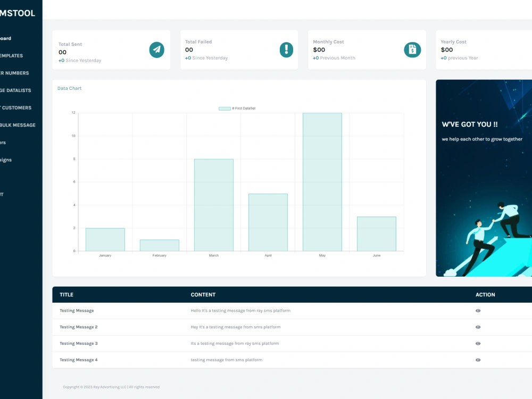Screen dimensions: 532x399
Task: Click the invoice icon in Monthly Cost card
Action: [412, 50]
